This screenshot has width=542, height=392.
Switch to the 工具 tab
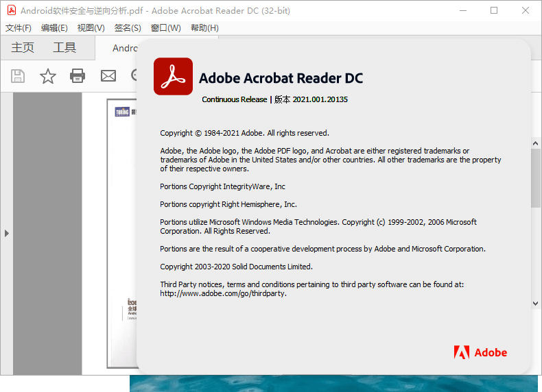(x=64, y=47)
